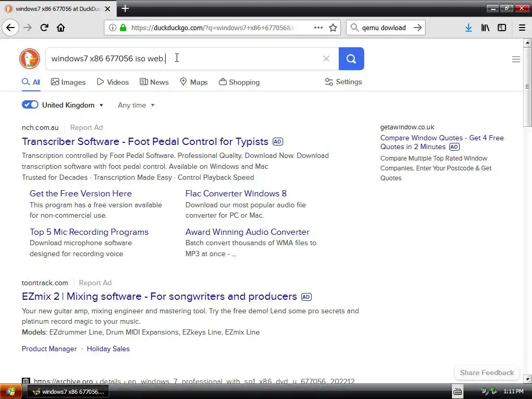532x399 pixels.
Task: Switch to Images results
Action: coord(68,82)
